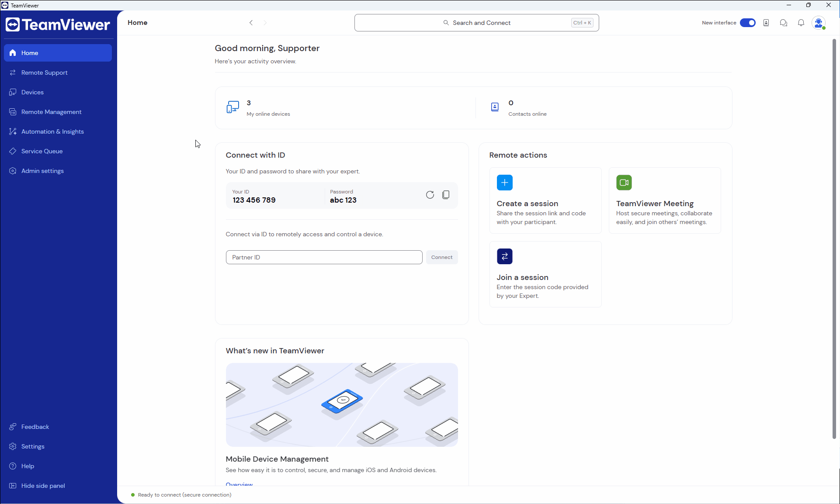Image resolution: width=840 pixels, height=504 pixels.
Task: Open the notifications bell
Action: coord(801,23)
